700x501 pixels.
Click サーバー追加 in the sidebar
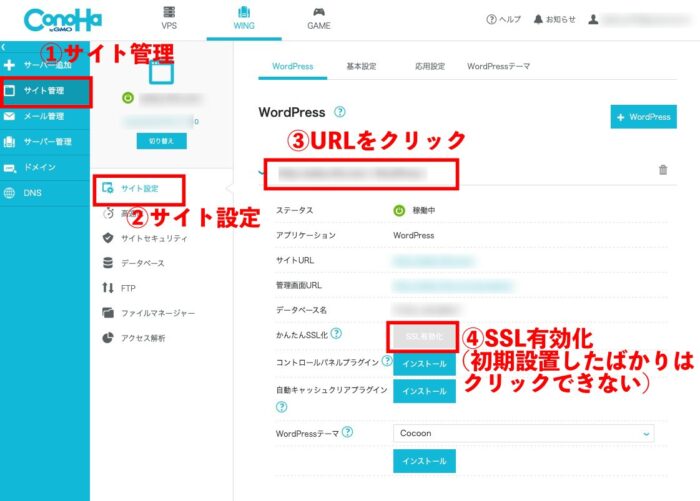[45, 65]
